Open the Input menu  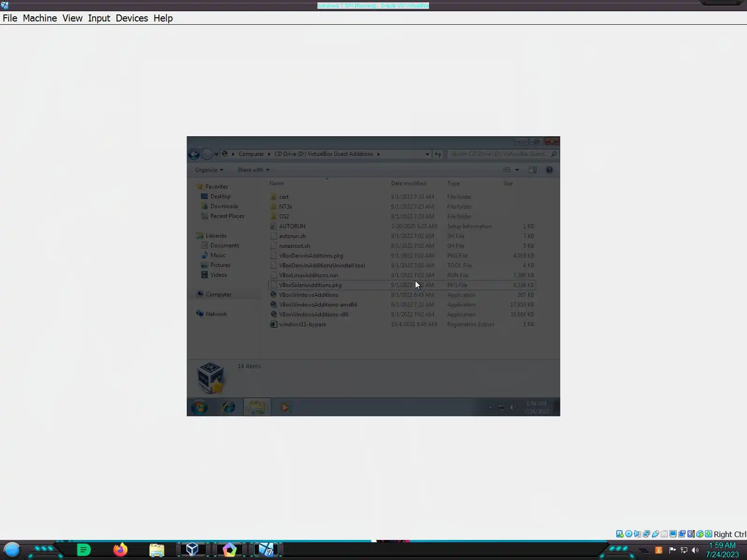(99, 18)
